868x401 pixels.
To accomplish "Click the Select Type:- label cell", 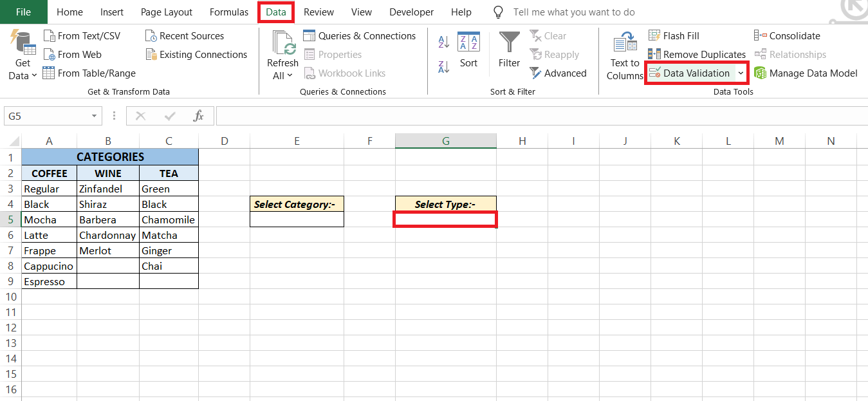I will [x=445, y=204].
